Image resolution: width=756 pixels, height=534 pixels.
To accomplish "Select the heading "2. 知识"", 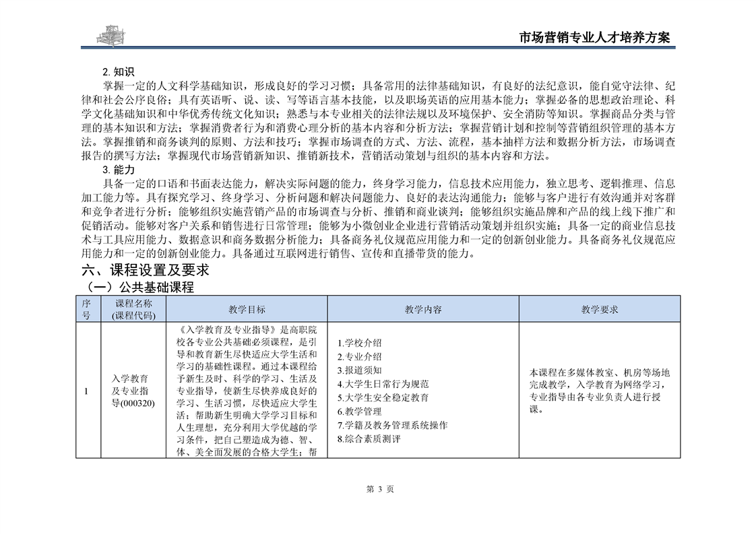I will (118, 72).
